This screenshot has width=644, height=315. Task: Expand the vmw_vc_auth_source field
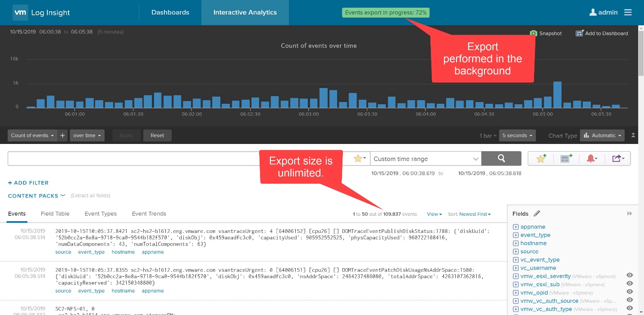pos(516,301)
